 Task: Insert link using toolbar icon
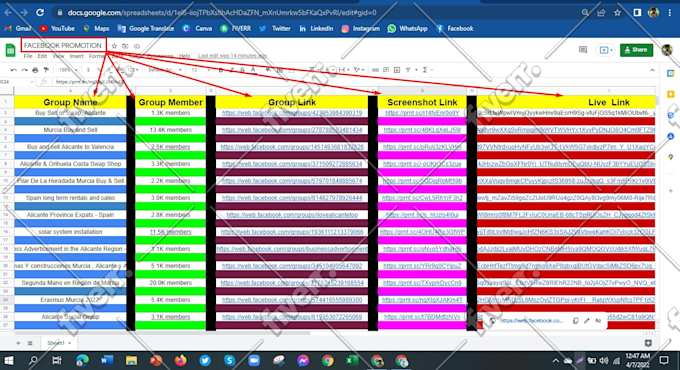click(376, 70)
